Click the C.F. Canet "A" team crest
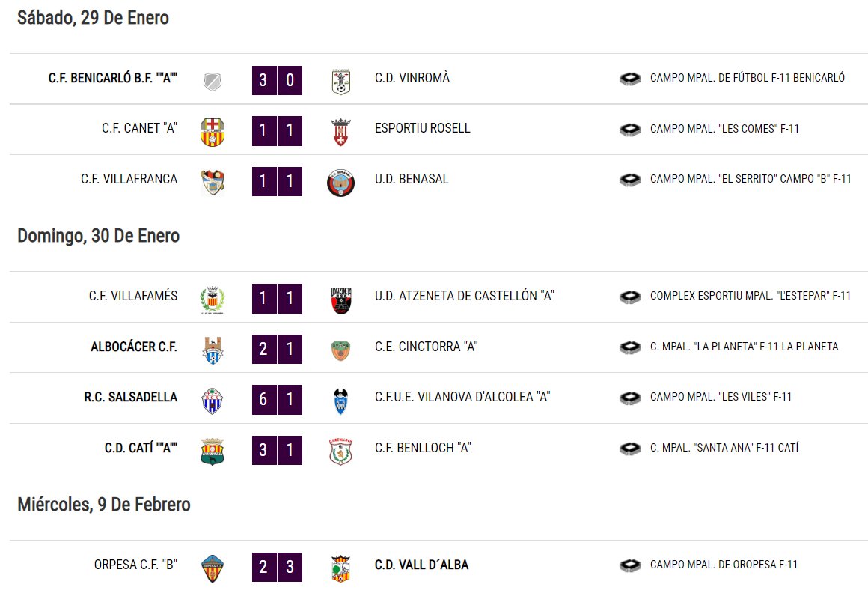Image resolution: width=868 pixels, height=602 pixels. [213, 132]
